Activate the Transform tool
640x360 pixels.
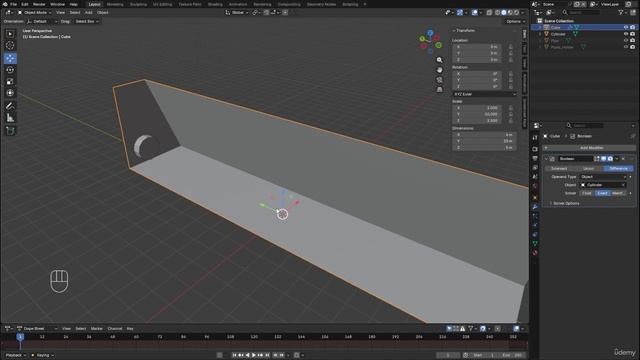coord(10,93)
